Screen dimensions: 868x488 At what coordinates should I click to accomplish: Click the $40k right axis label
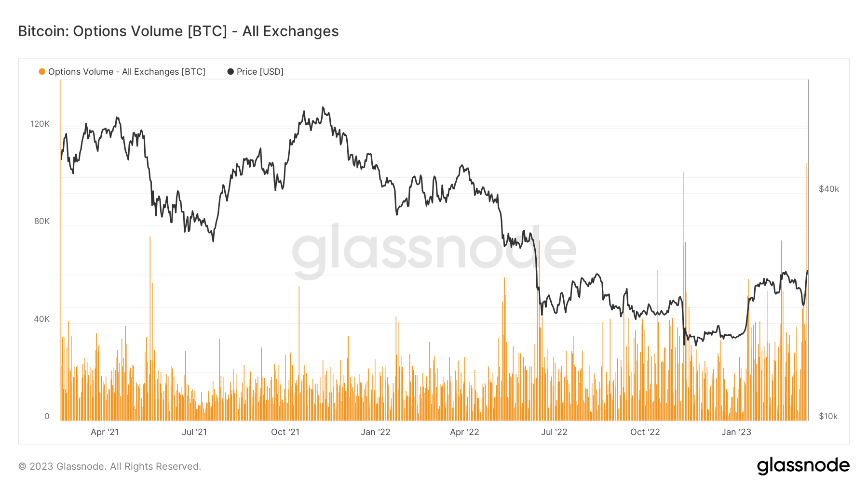[x=829, y=189]
